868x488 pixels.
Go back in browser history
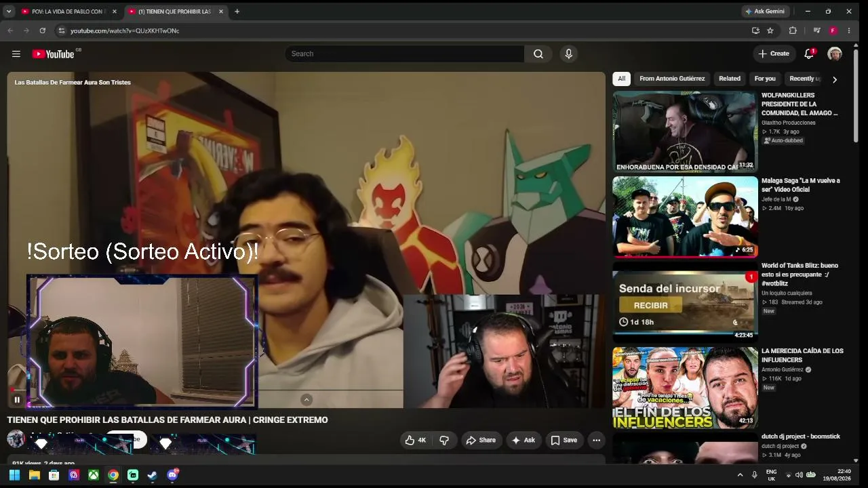(x=10, y=30)
